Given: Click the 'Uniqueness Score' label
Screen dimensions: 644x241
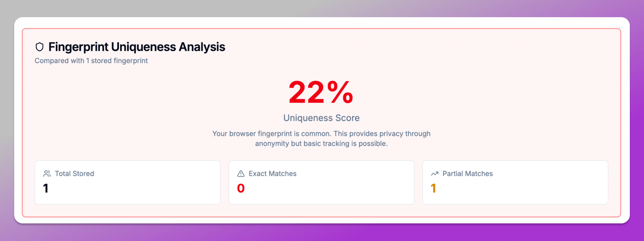Looking at the screenshot, I should (321, 118).
